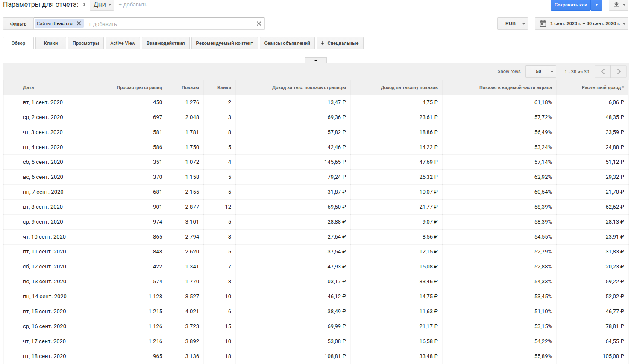Sort by Просмотры страниц column
The width and height of the screenshot is (631, 364).
pyautogui.click(x=140, y=87)
